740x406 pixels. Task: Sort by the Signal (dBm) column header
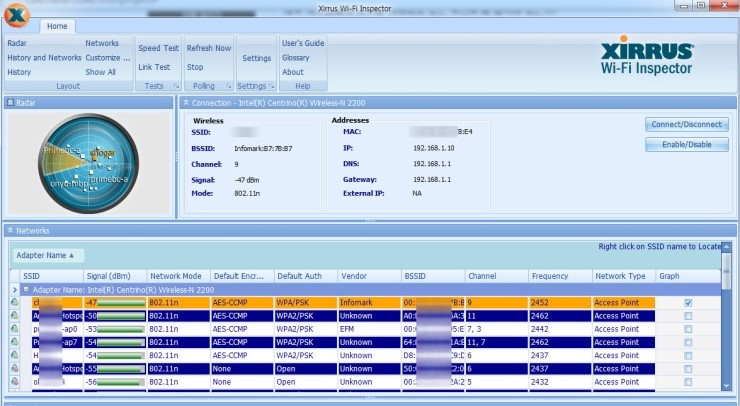pyautogui.click(x=115, y=276)
